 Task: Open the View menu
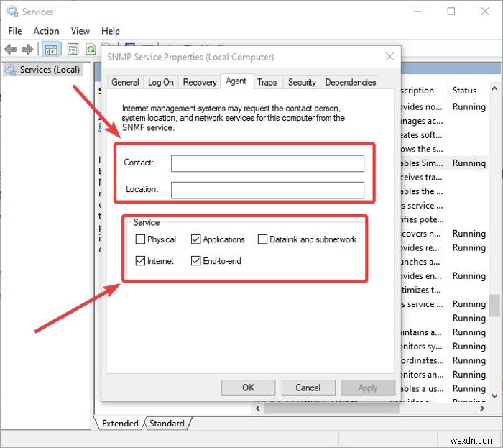(80, 31)
